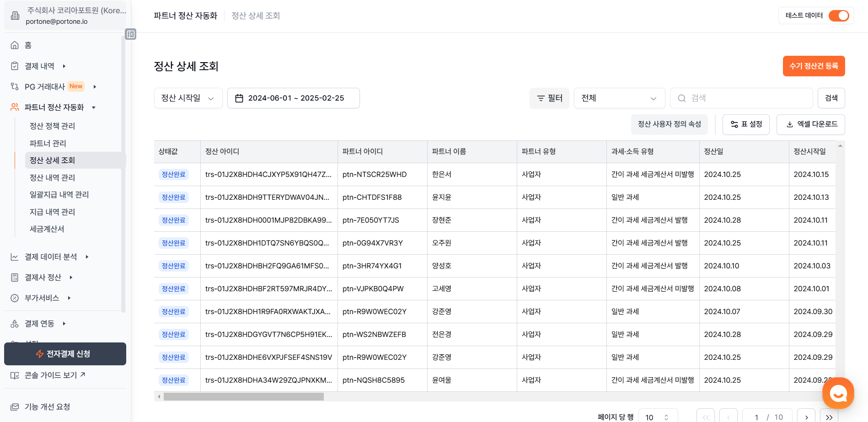This screenshot has width=868, height=422.
Task: Click the PG 거래대사 icon
Action: tap(15, 86)
